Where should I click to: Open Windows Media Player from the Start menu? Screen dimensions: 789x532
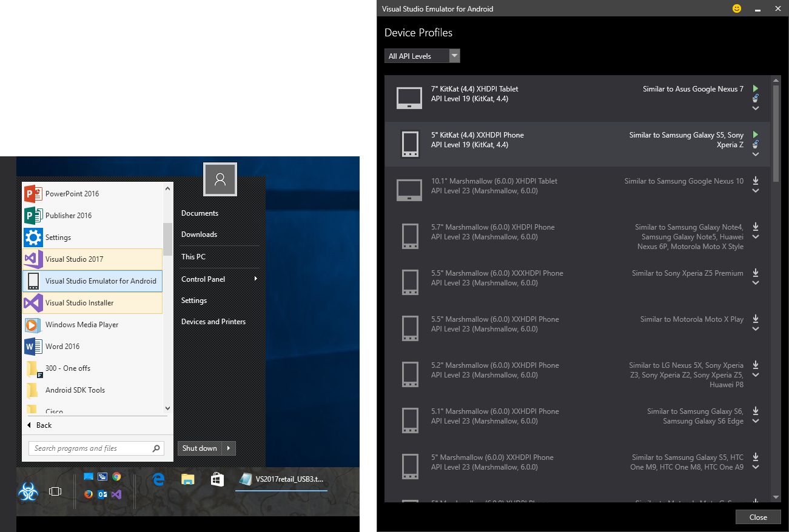point(93,324)
